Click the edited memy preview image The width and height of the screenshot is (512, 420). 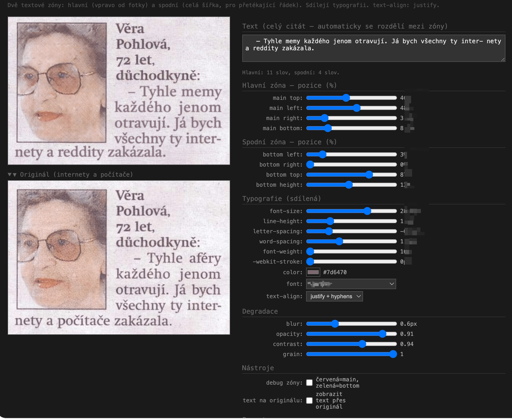[x=119, y=91]
